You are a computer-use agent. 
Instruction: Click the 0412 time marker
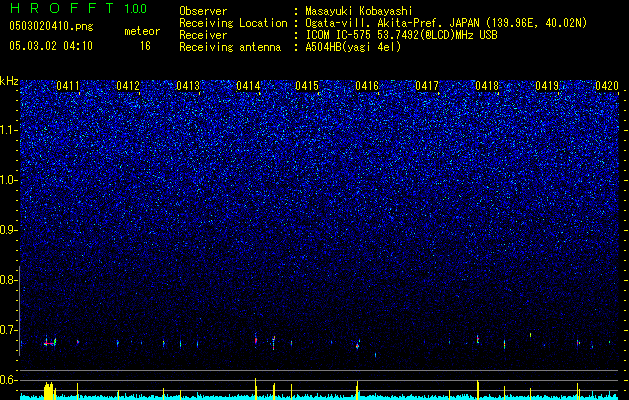tap(128, 86)
